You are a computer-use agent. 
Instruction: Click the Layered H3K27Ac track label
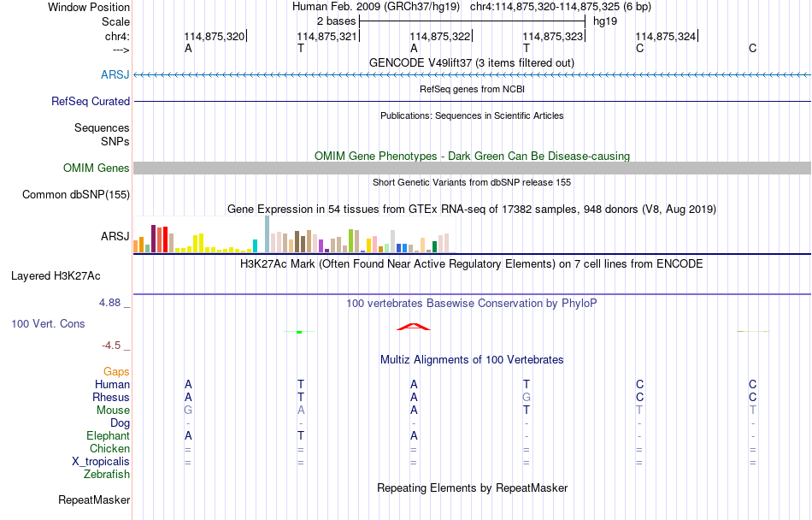coord(56,275)
